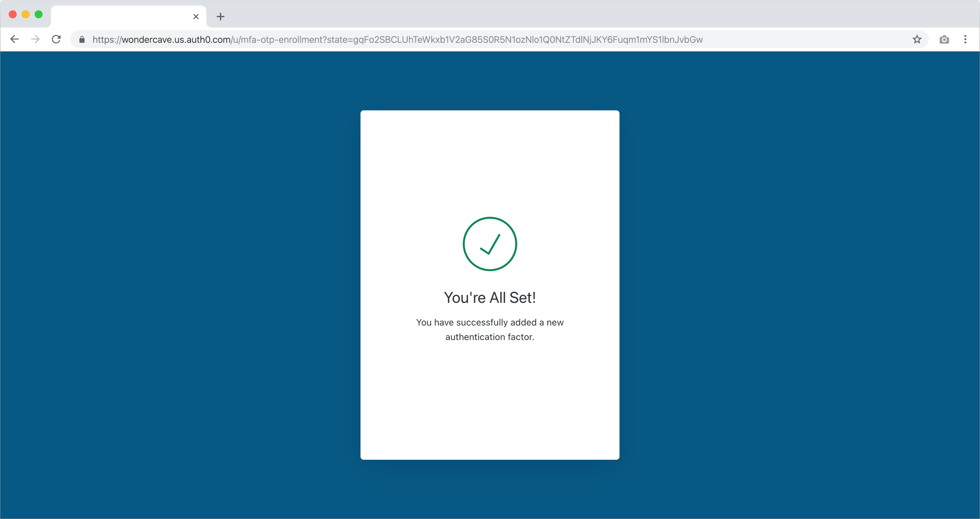Maximize window with green traffic light
The height and width of the screenshot is (519, 980).
39,15
